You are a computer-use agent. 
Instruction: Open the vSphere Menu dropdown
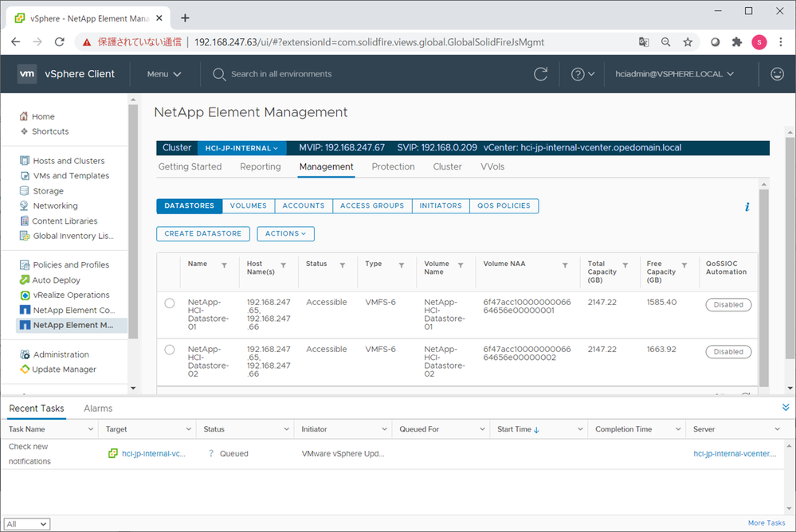point(164,74)
